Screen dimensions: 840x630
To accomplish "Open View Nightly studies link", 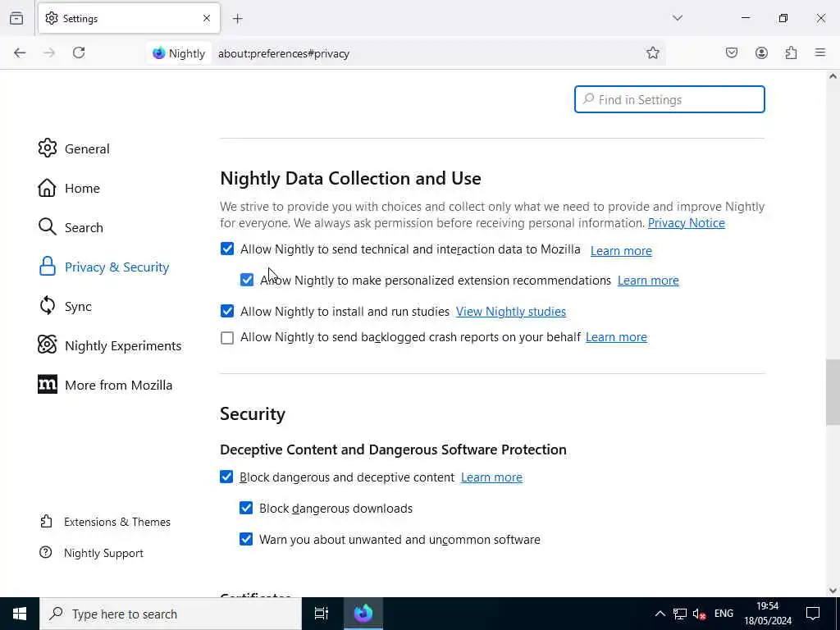I will (x=510, y=311).
